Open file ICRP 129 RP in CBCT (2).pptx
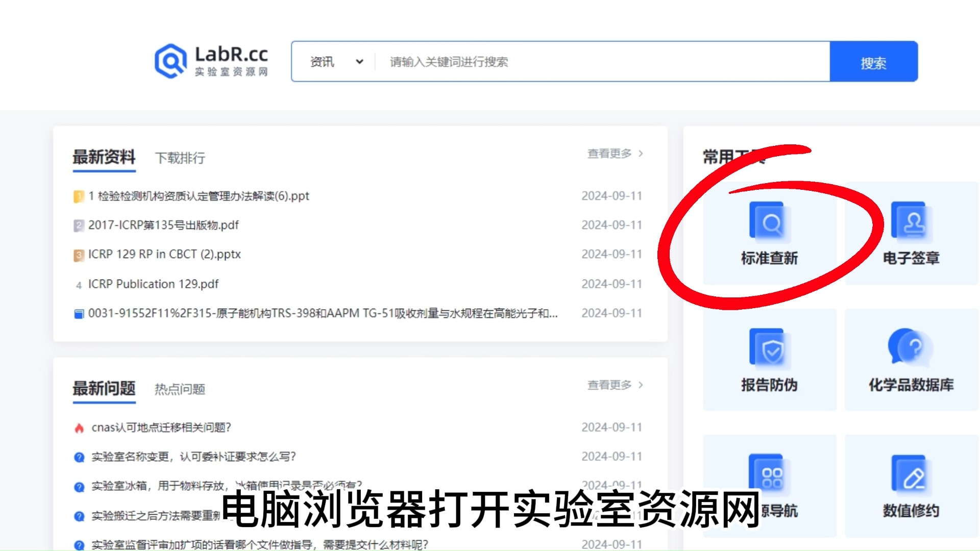Viewport: 980px width, 551px height. tap(164, 254)
